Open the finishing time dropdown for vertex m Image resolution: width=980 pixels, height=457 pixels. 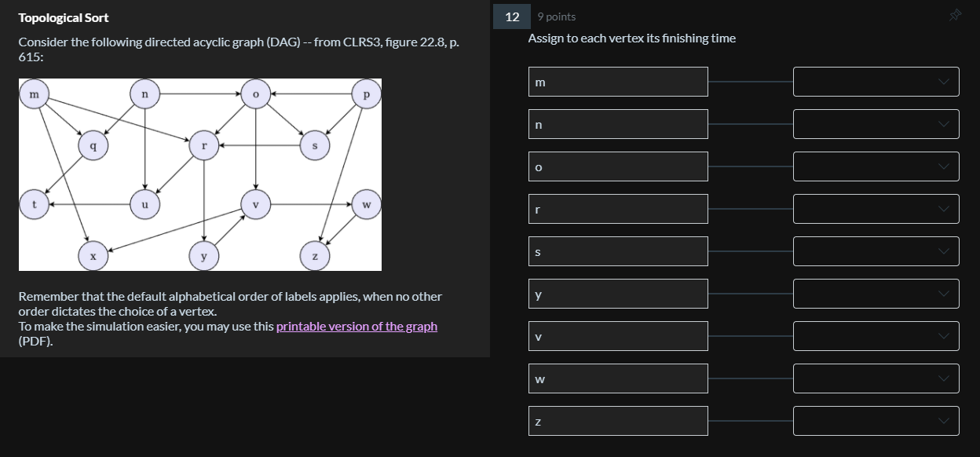point(876,81)
